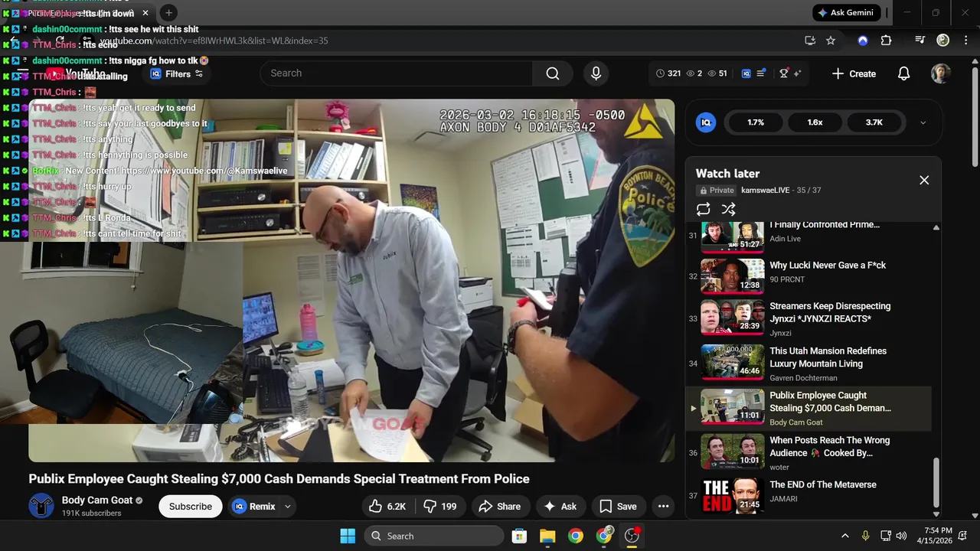This screenshot has width=980, height=551.
Task: Select the current Publix Employee playlist item
Action: 808,408
